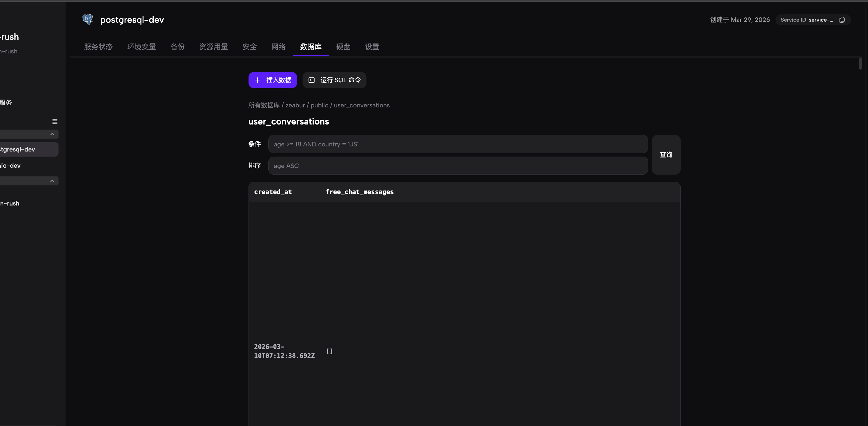868x426 pixels.
Task: Click the PostgreSQL elephant logo icon
Action: 87,19
